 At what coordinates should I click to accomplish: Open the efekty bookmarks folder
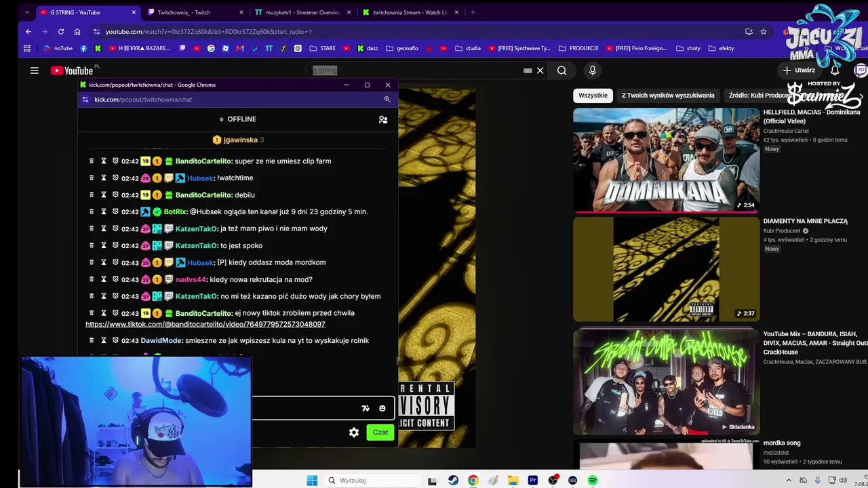coord(722,49)
